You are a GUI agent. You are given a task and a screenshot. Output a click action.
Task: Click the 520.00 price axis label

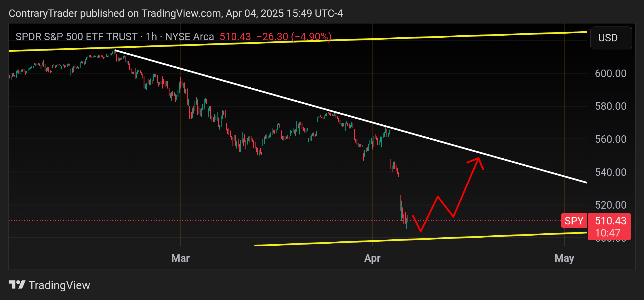click(611, 205)
